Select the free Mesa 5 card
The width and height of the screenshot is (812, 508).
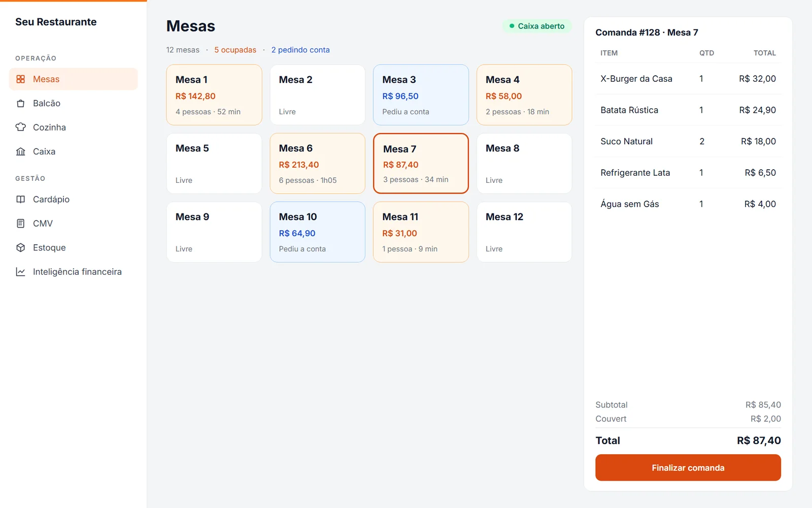214,163
